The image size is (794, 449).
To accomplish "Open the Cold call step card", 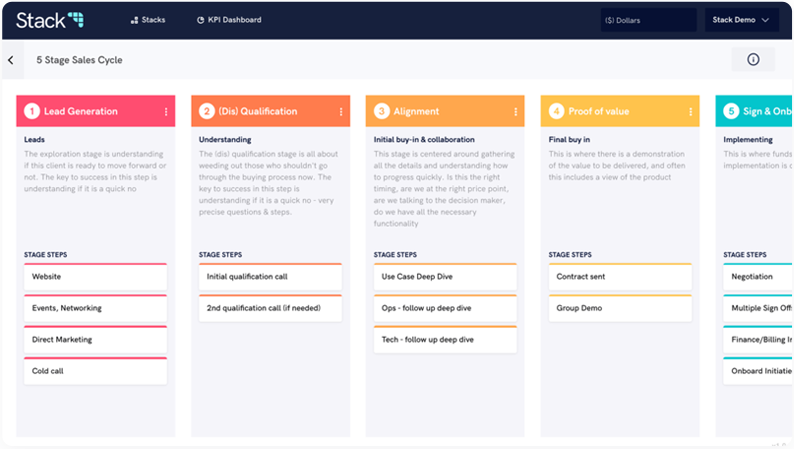I will pyautogui.click(x=95, y=372).
